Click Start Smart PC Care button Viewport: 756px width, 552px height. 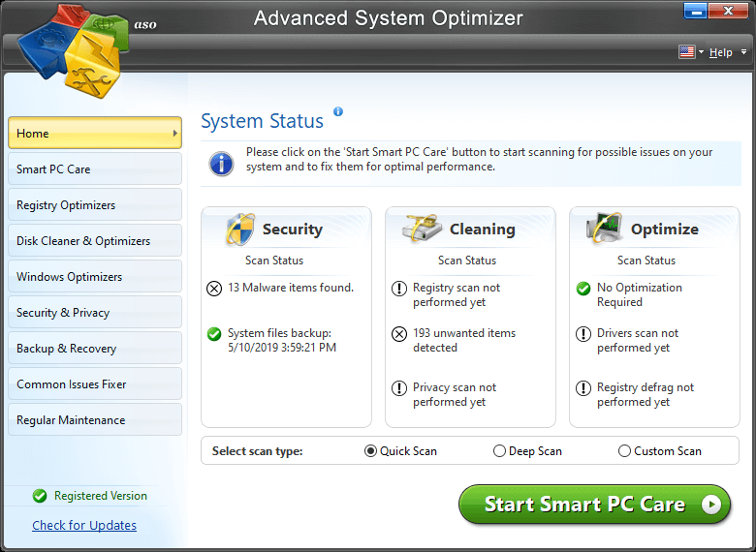pos(594,505)
